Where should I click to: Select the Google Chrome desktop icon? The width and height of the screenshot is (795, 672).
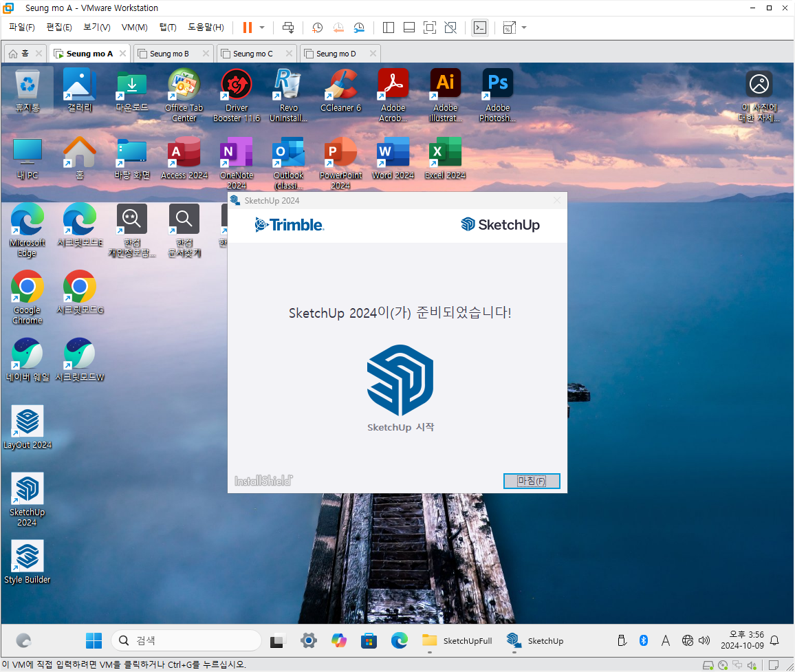pos(28,298)
